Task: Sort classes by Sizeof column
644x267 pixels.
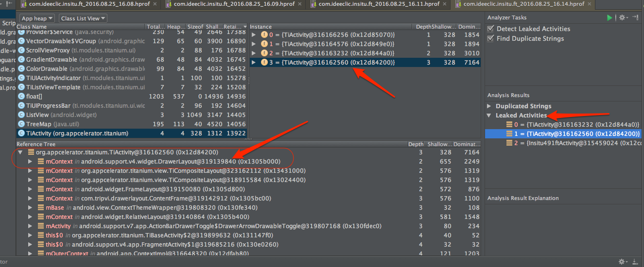Action: (x=195, y=27)
